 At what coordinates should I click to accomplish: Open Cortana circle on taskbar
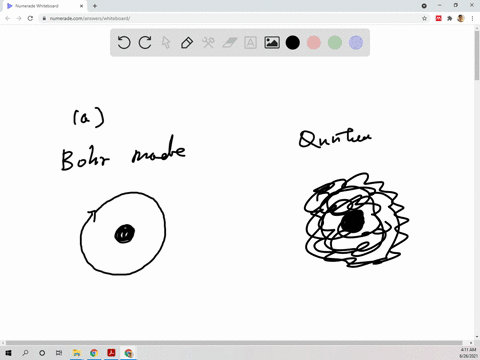pos(42,353)
